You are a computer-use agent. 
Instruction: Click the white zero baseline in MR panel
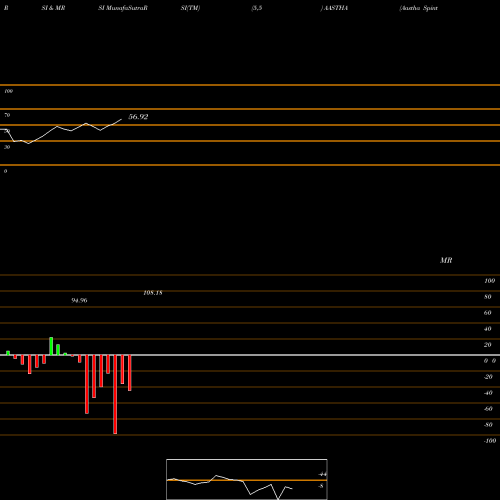250,355
